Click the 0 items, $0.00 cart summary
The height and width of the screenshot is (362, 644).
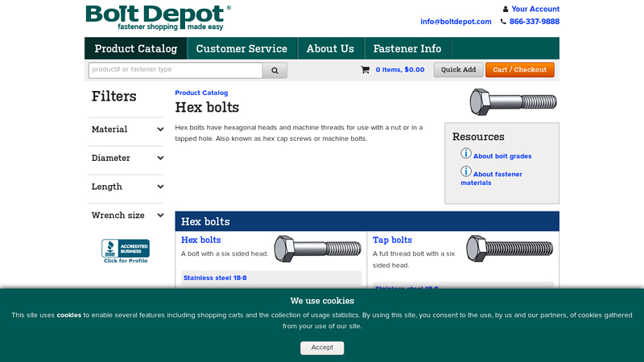click(400, 70)
